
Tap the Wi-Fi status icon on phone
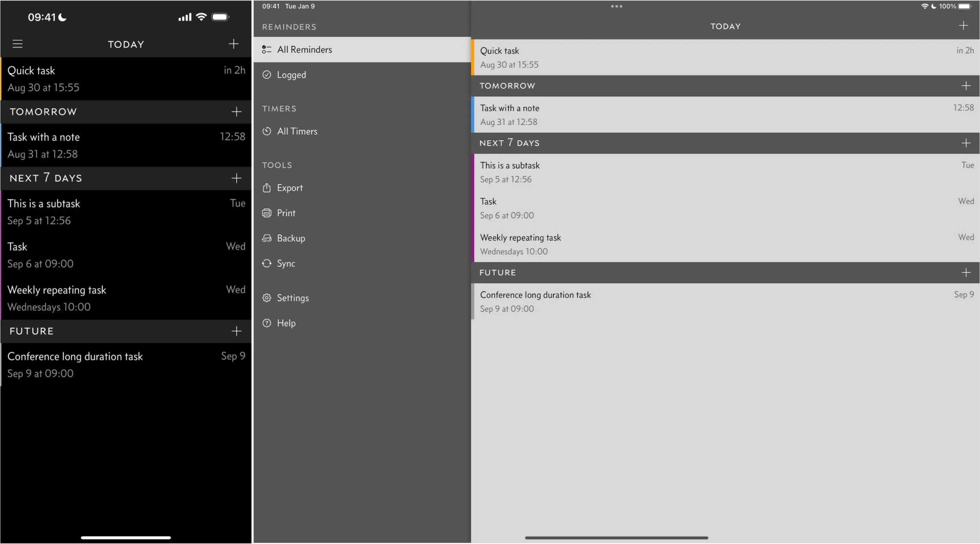(x=201, y=17)
